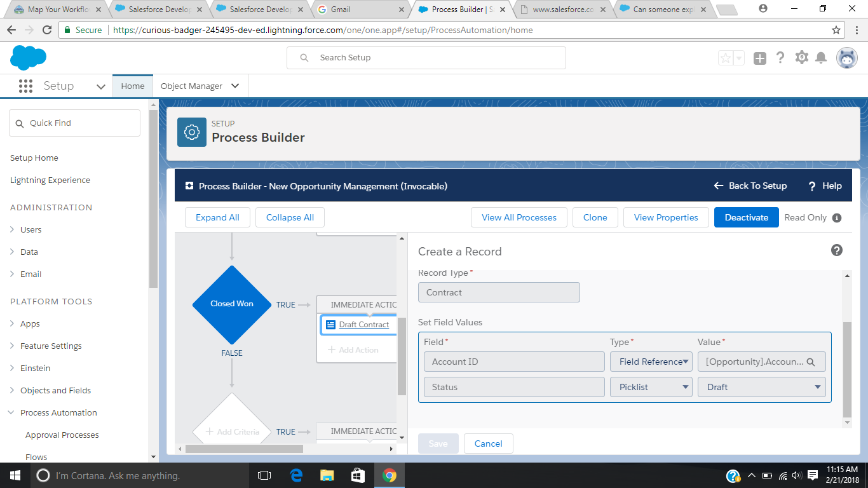Click the browser back arrow
The image size is (868, 488).
click(12, 30)
